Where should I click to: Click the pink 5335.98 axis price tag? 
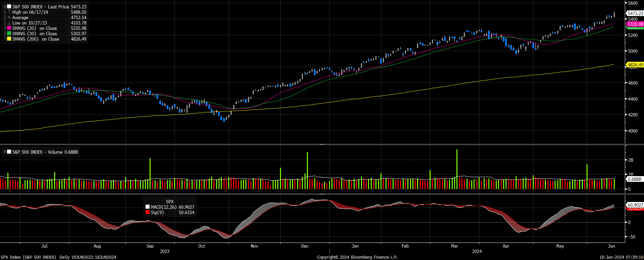635,24
